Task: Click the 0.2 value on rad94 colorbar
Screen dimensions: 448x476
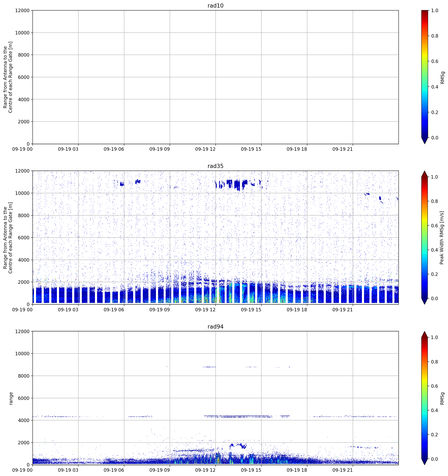Action: pyautogui.click(x=435, y=435)
